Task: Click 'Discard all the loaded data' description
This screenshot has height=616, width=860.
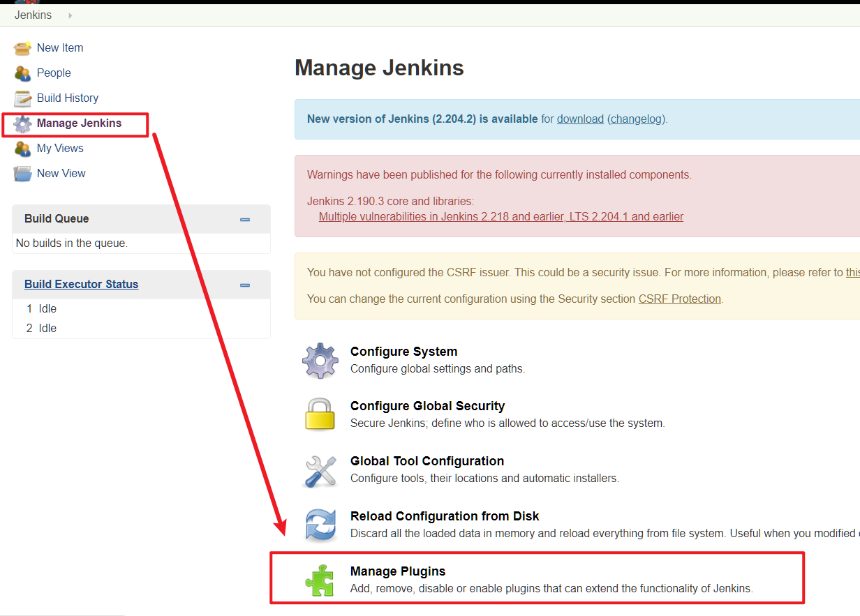Action: tap(605, 533)
